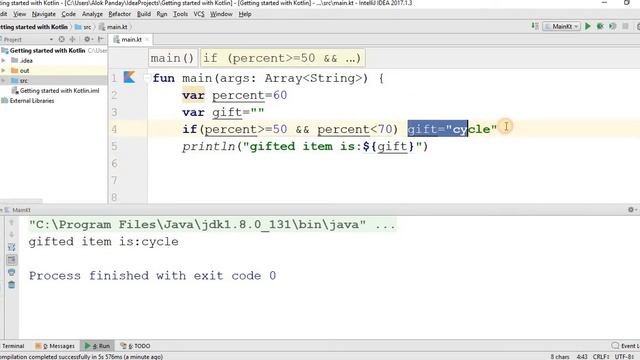The width and height of the screenshot is (640, 360).
Task: Open the Window menu
Action: coord(221,14)
